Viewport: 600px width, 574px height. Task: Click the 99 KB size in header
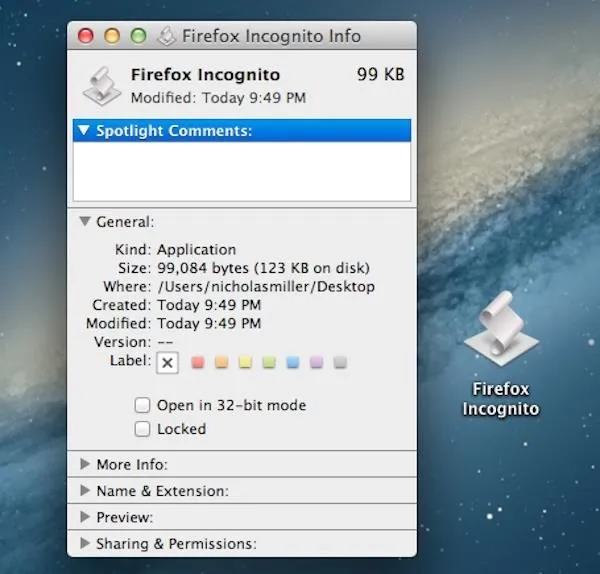381,74
